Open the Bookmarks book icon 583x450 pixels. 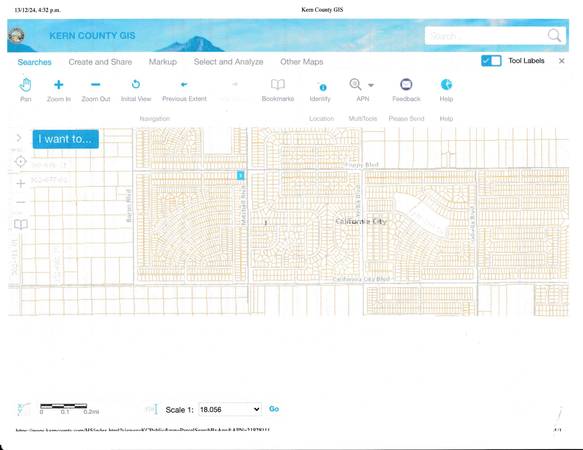pyautogui.click(x=278, y=85)
